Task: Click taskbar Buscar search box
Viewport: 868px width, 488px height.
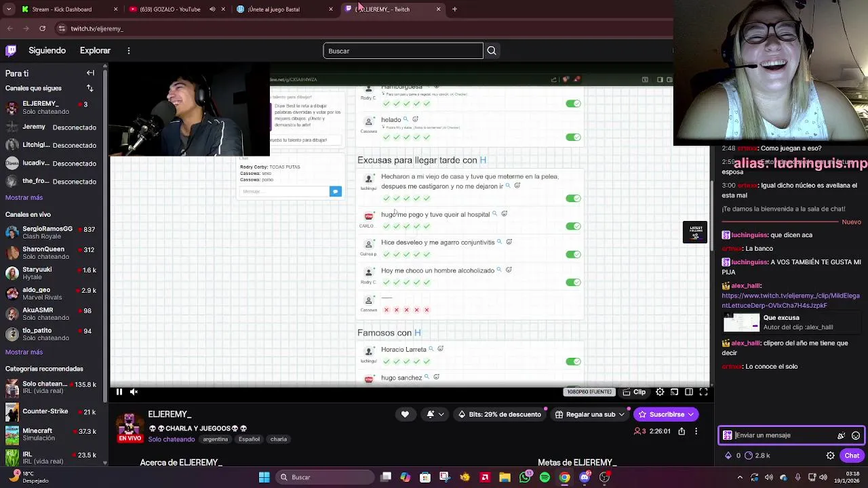Action: pyautogui.click(x=323, y=477)
